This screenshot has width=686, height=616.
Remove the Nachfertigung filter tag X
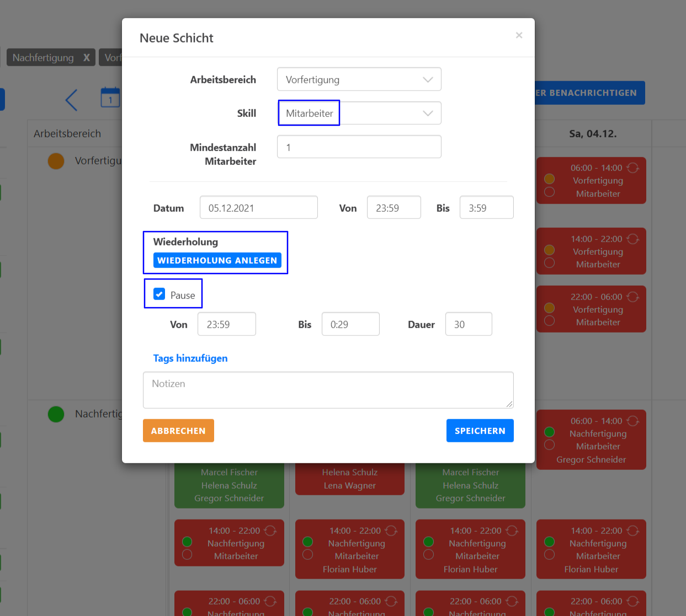[x=87, y=57]
